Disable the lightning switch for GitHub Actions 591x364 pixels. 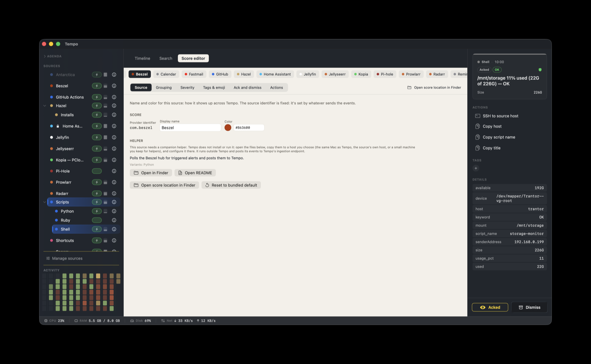(97, 97)
